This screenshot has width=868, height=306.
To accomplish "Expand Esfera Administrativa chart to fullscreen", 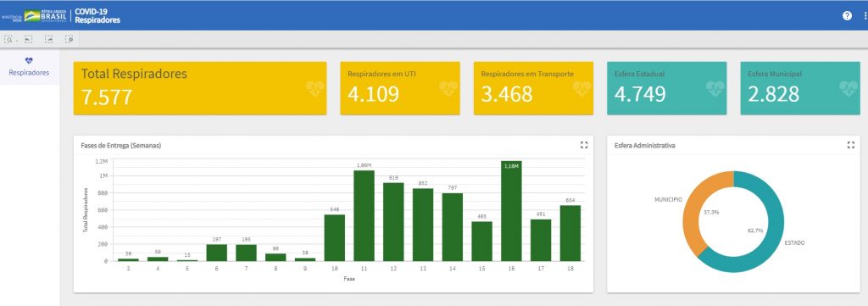I will pyautogui.click(x=851, y=145).
